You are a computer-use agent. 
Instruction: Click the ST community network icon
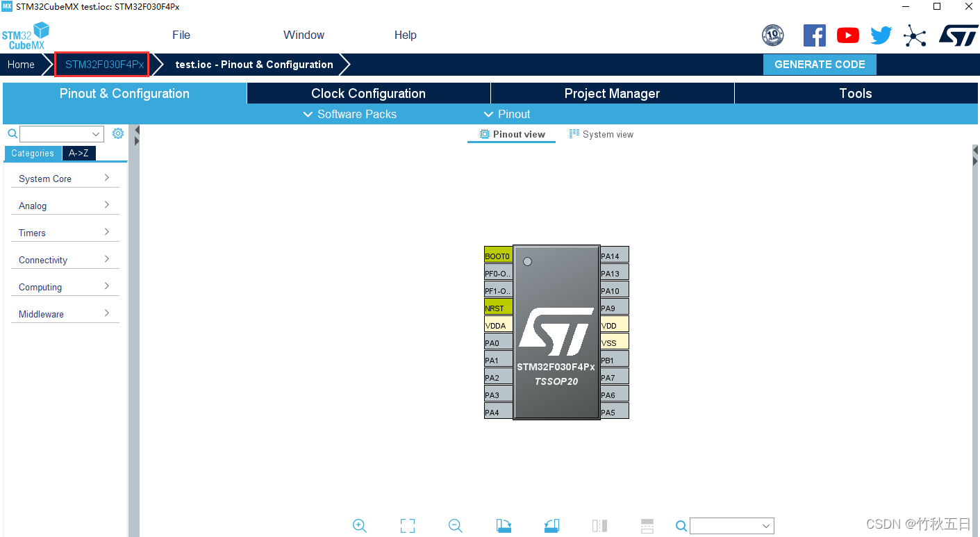915,35
